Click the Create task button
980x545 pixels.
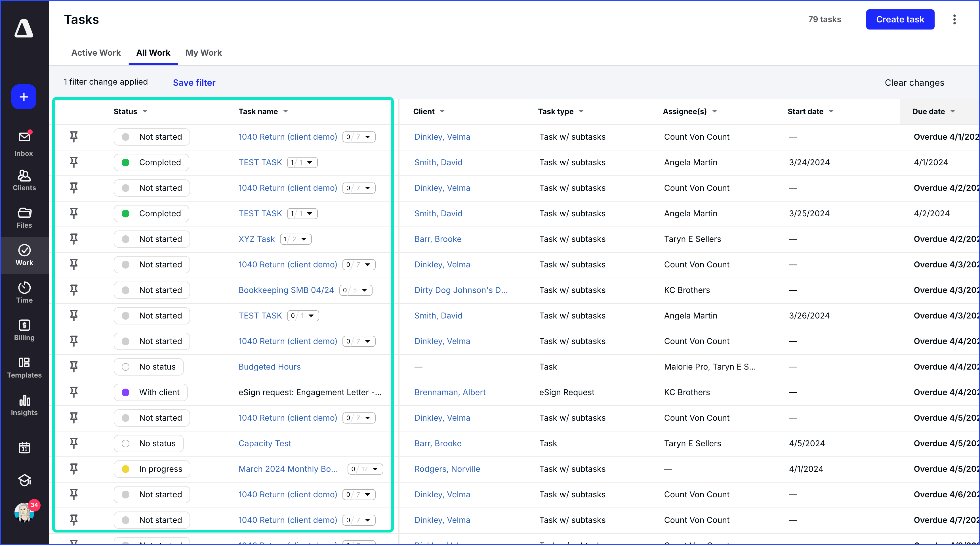[x=900, y=19]
